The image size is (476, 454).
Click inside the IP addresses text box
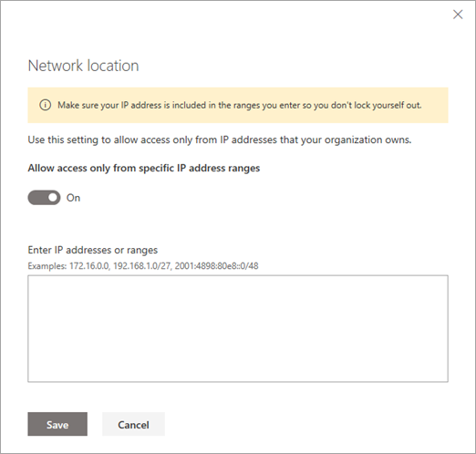pos(238,328)
